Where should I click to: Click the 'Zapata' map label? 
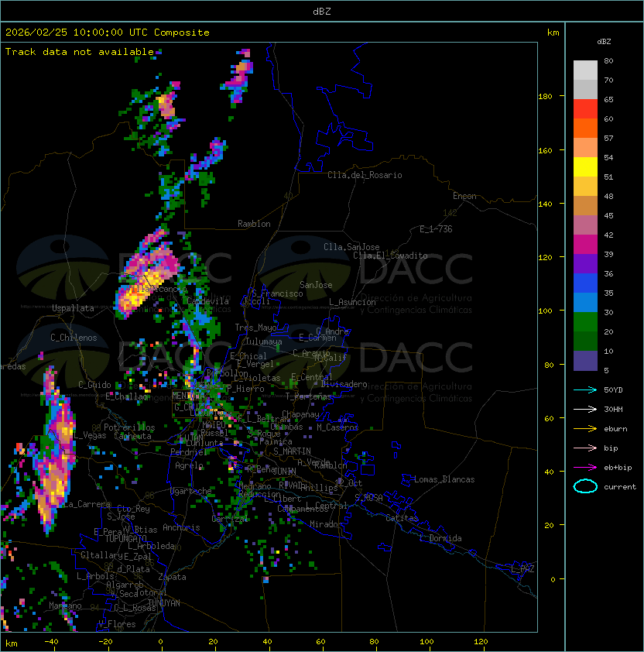(x=172, y=577)
